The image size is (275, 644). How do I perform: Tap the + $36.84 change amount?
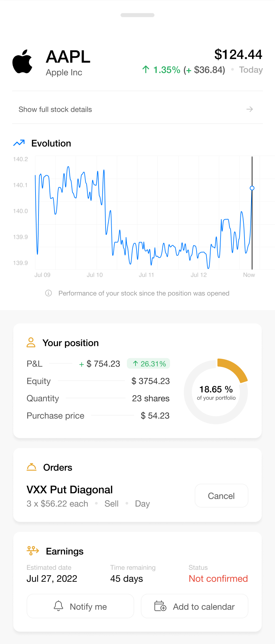point(204,70)
